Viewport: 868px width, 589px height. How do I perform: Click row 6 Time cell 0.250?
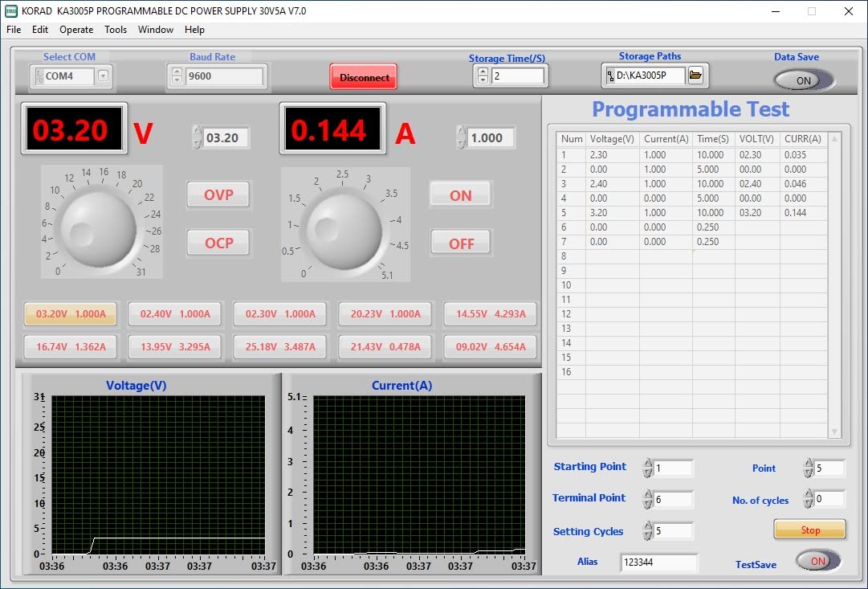tap(714, 227)
